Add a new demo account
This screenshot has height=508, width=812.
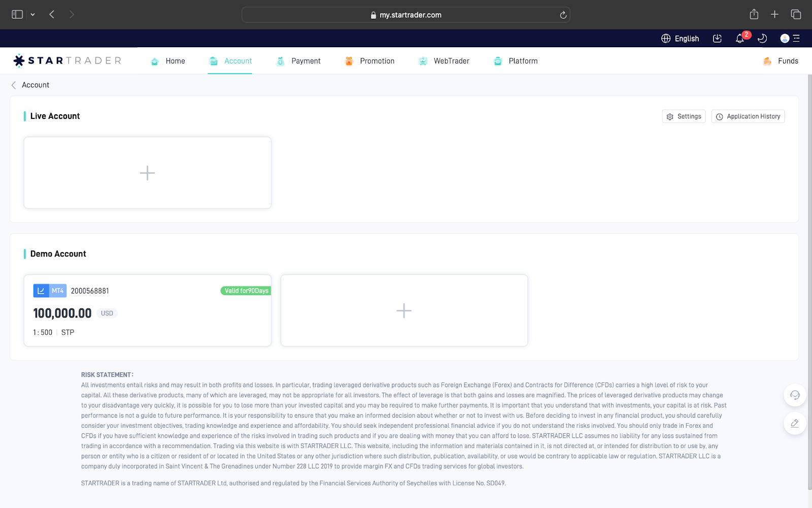(404, 310)
